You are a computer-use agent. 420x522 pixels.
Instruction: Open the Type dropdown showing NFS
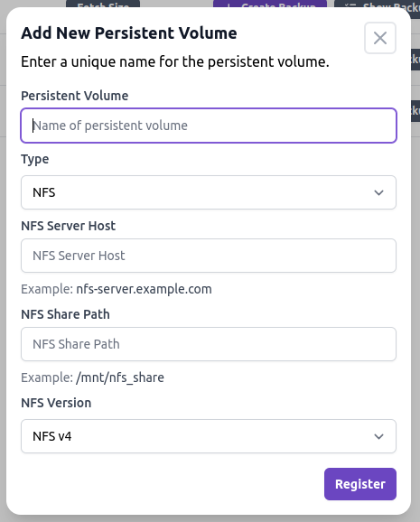[x=209, y=192]
